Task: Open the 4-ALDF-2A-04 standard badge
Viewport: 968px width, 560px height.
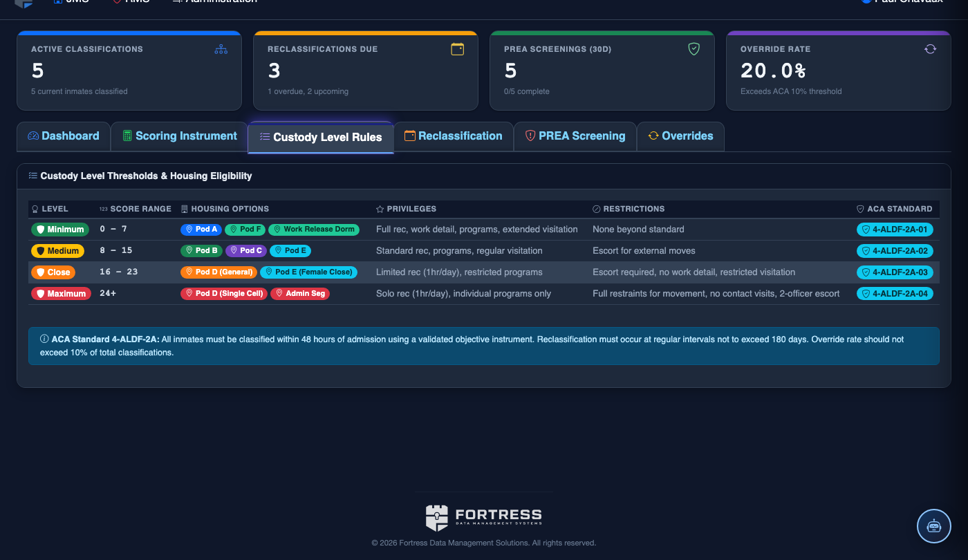Action: (895, 294)
